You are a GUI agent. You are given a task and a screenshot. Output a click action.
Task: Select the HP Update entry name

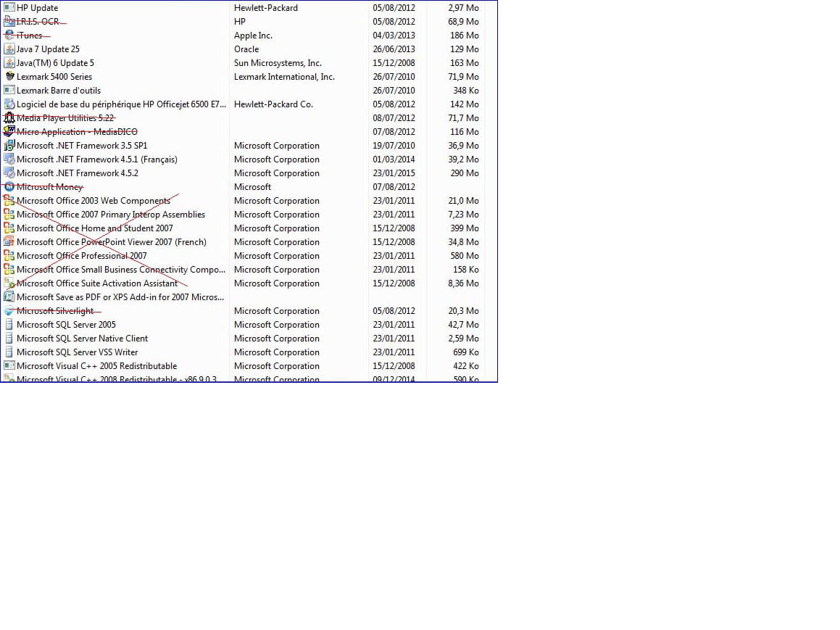click(x=37, y=7)
